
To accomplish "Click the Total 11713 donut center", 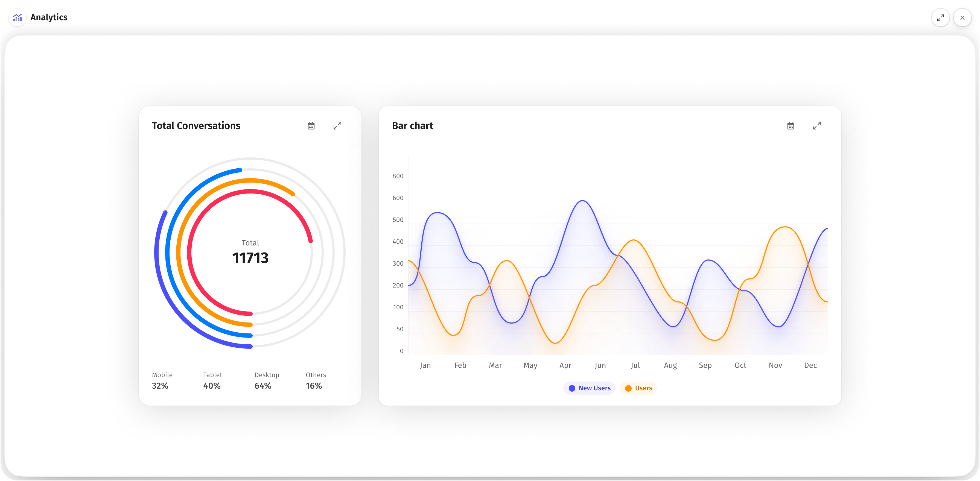I will point(250,253).
